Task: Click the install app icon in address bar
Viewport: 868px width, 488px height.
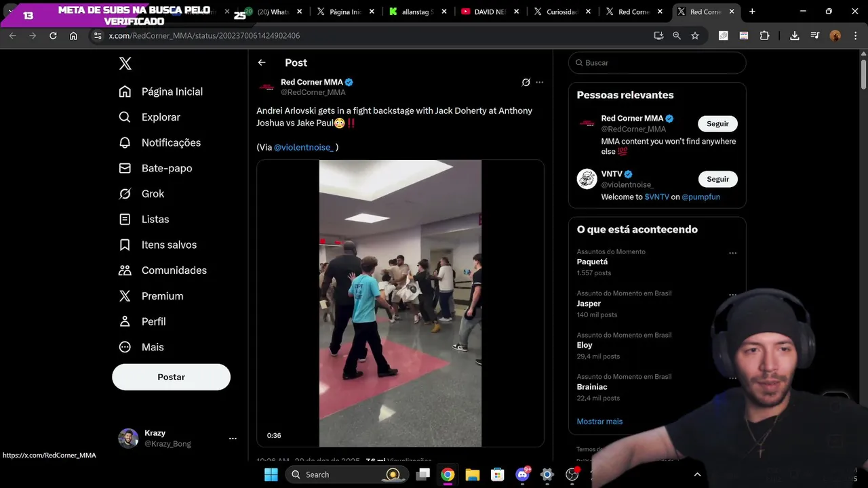Action: [658, 35]
